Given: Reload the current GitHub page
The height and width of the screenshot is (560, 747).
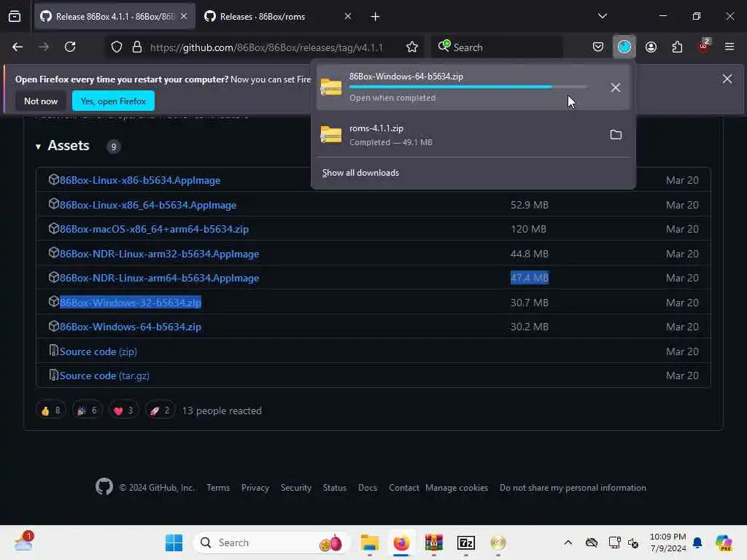Looking at the screenshot, I should (70, 47).
